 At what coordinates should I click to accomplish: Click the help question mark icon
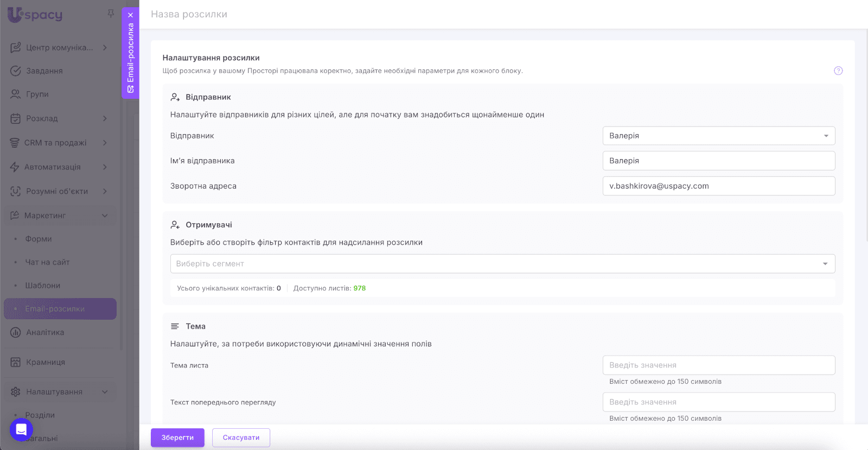[x=838, y=71]
